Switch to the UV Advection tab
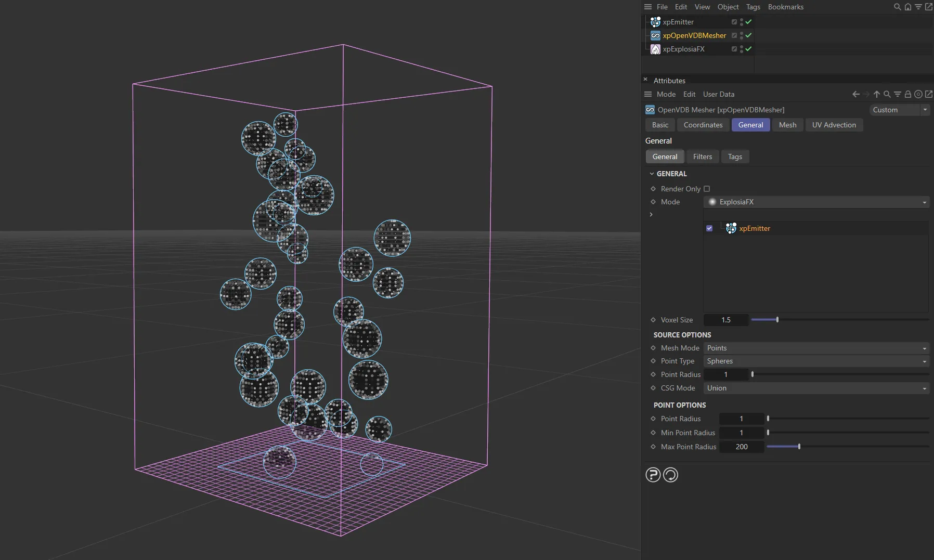Viewport: 934px width, 560px height. coord(834,125)
